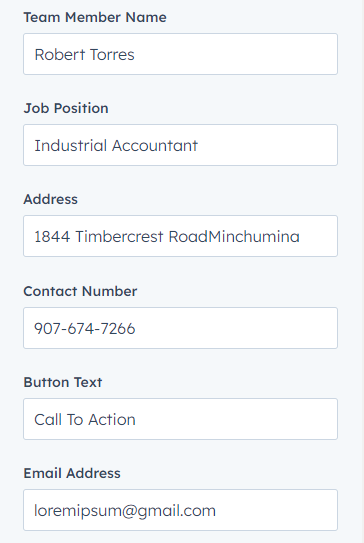
Task: Click into the Contact Number field
Action: coord(180,328)
